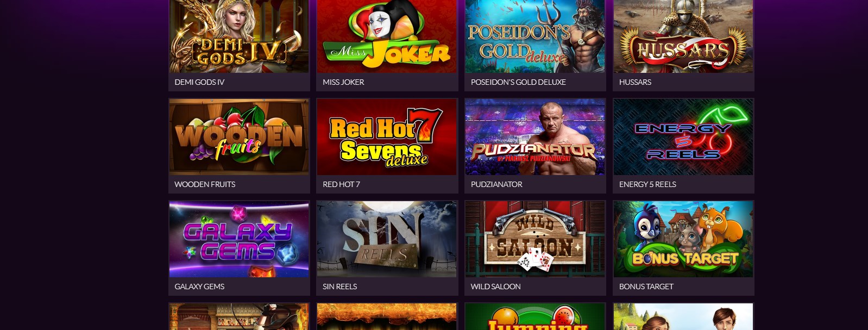Select the Pudzianator game image
This screenshot has height=330, width=868.
coord(535,137)
